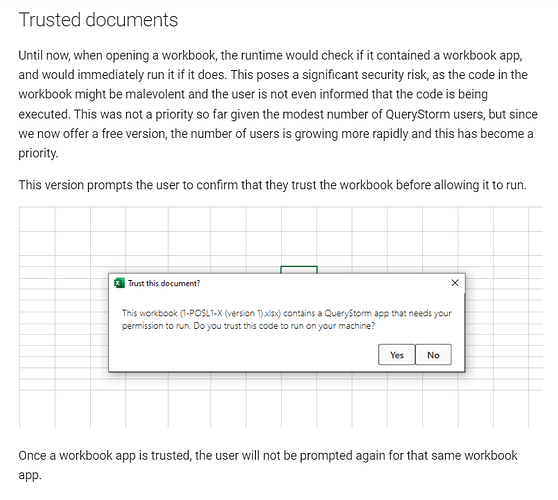Click the Excel icon in dialog title
This screenshot has width=558, height=500.
[119, 283]
